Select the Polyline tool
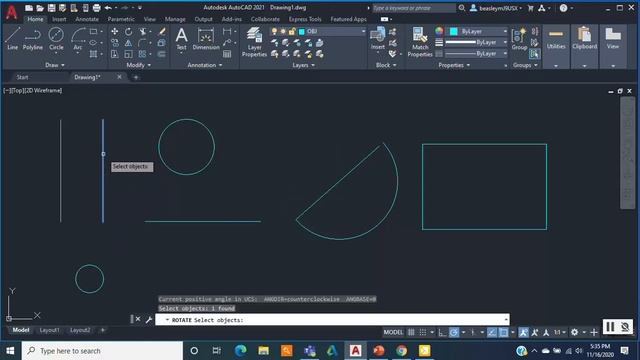The height and width of the screenshot is (360, 640). coord(33,39)
